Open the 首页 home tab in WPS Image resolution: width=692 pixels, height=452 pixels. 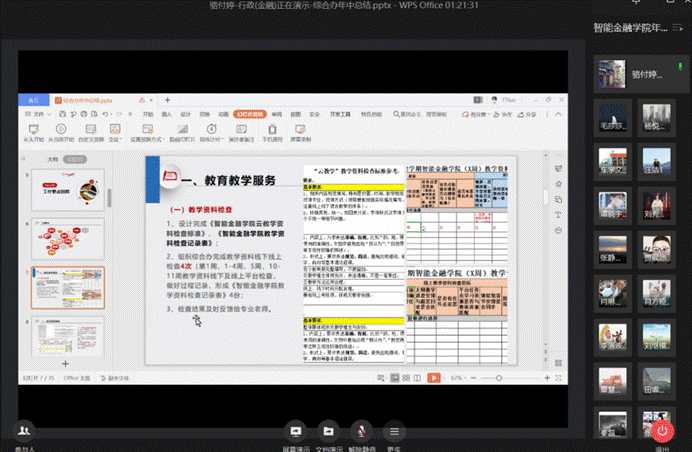34,100
